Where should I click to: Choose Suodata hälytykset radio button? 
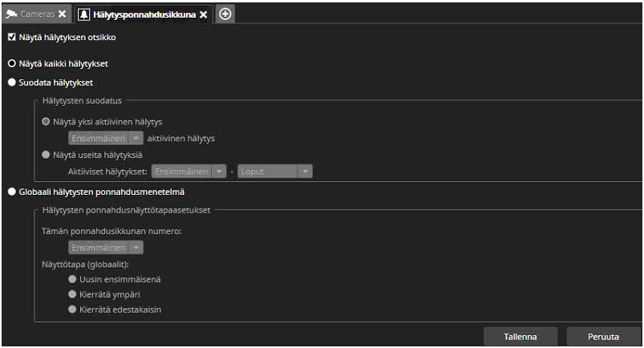pyautogui.click(x=11, y=82)
